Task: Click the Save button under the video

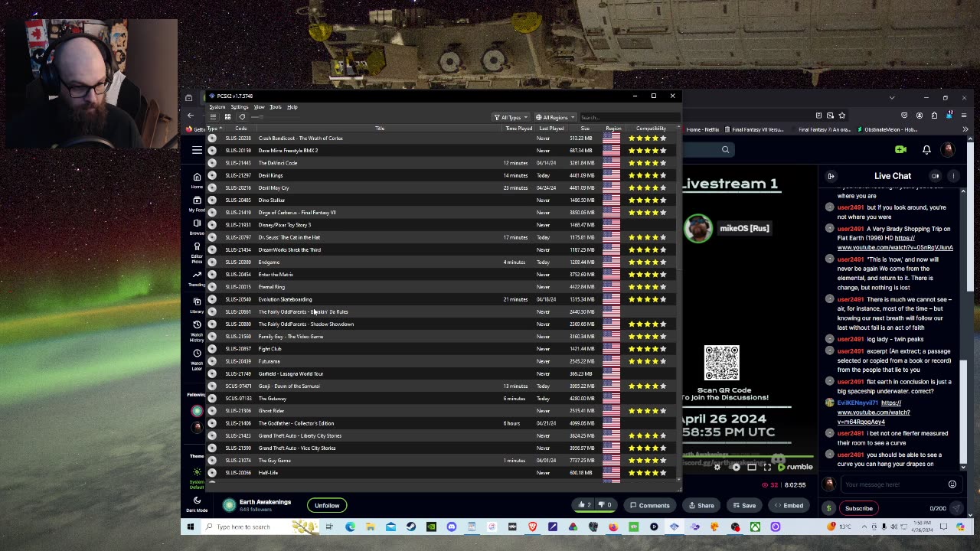Action: [x=744, y=505]
